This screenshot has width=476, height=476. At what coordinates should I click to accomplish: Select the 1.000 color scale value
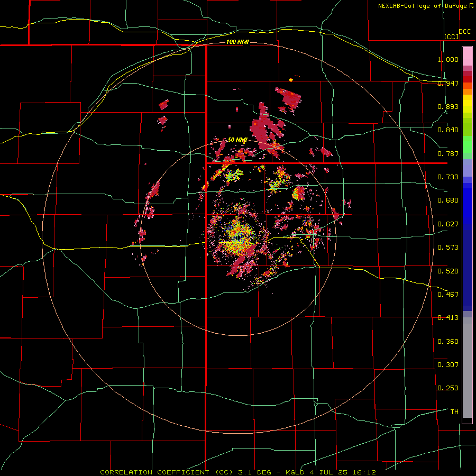pos(448,59)
